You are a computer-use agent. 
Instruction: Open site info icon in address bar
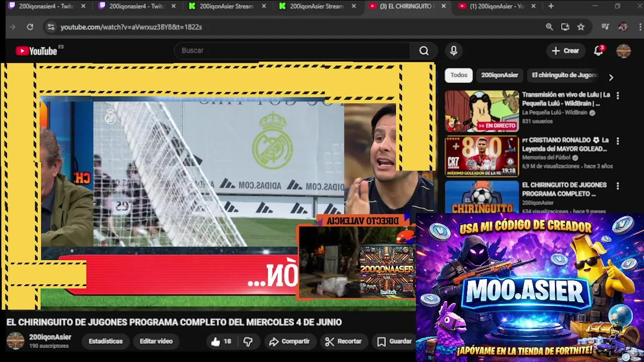click(51, 27)
